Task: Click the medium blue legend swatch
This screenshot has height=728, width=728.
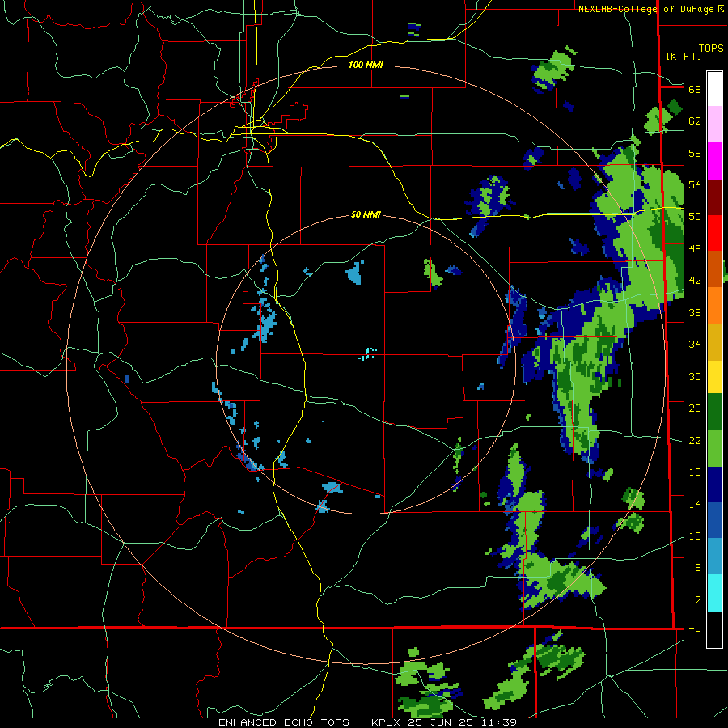Action: tap(714, 520)
